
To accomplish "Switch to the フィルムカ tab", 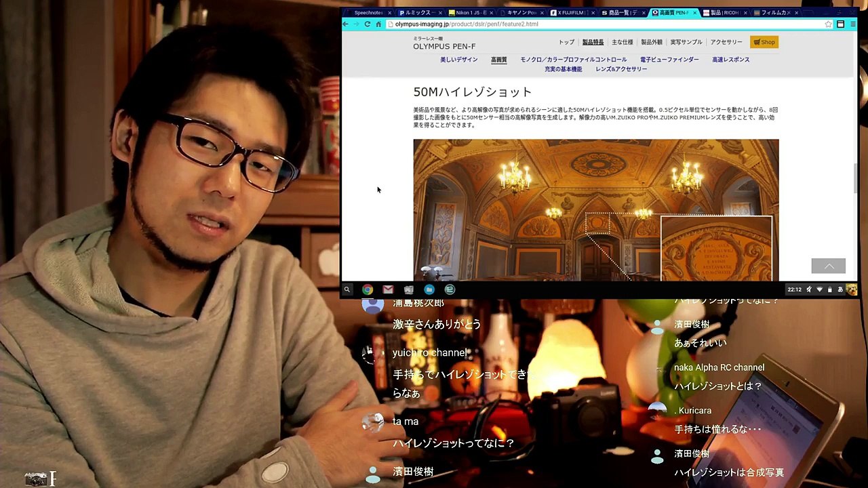I will click(775, 12).
